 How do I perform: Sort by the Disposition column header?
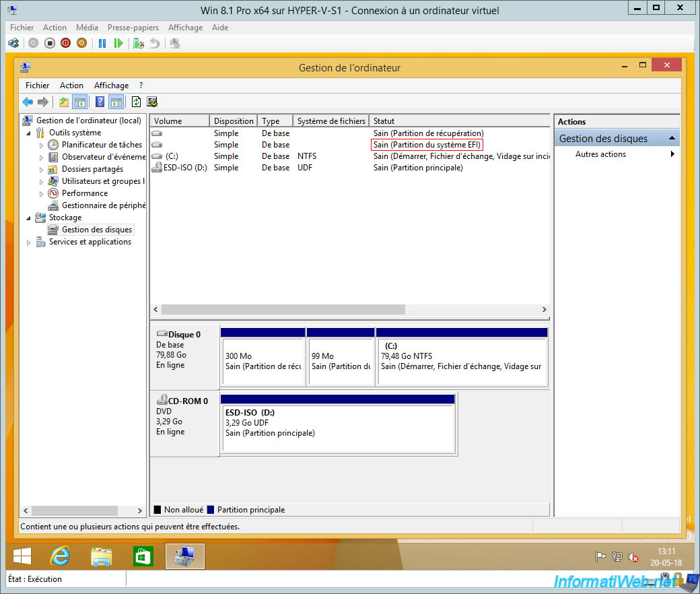point(234,121)
